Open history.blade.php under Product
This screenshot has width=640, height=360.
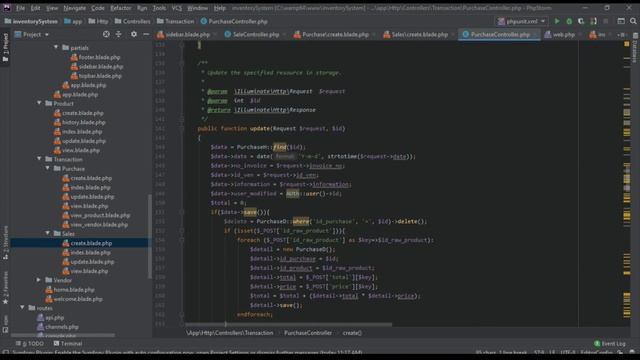(80, 122)
